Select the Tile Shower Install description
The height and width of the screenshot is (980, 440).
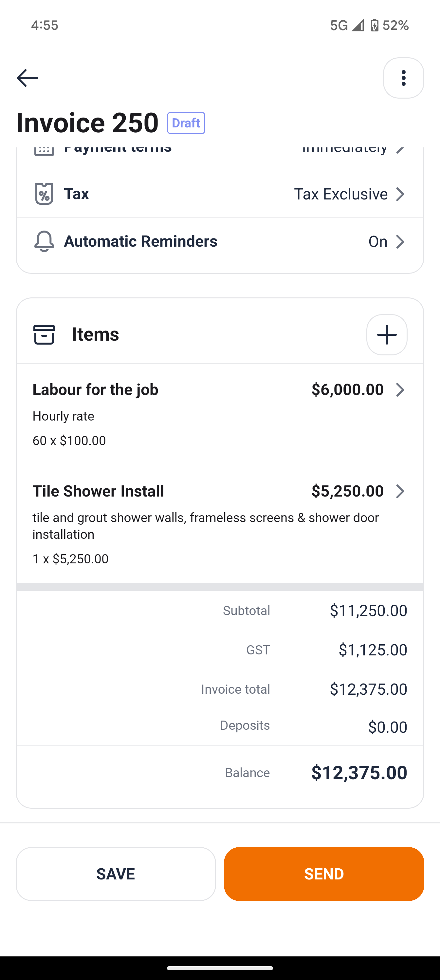205,526
